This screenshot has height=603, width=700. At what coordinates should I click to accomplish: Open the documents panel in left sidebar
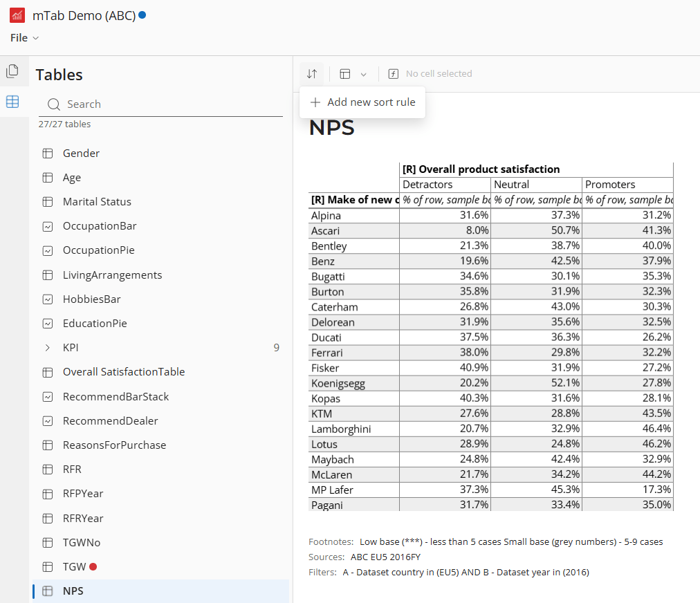(12, 71)
